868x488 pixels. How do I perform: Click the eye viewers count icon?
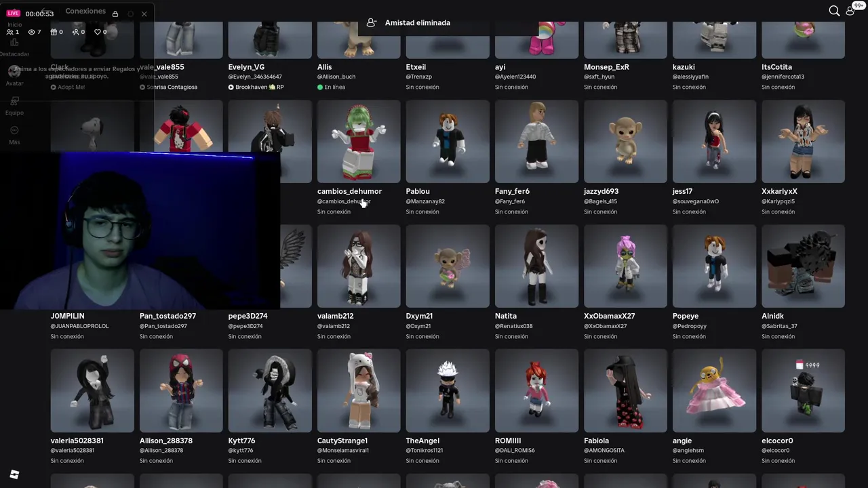coord(31,32)
